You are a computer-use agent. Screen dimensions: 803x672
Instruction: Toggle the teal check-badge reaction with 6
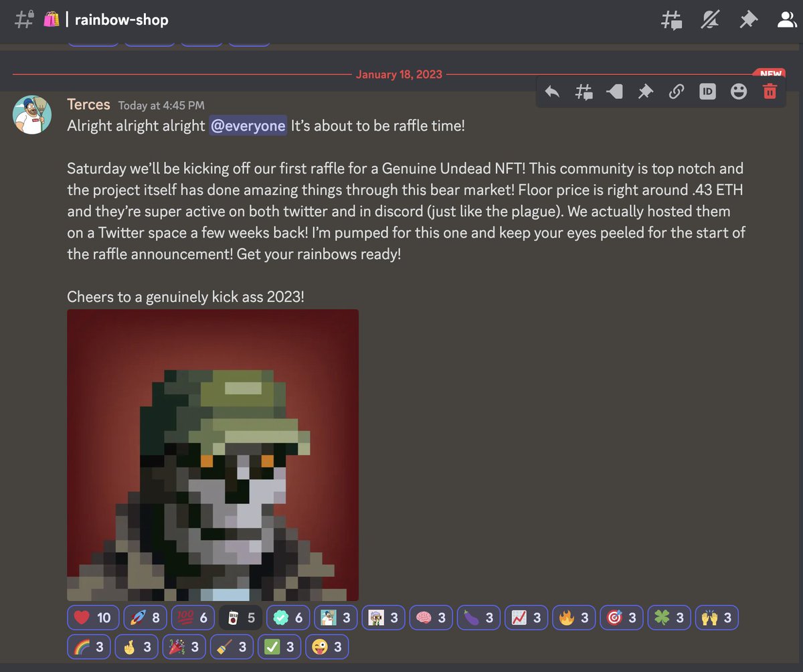click(288, 618)
